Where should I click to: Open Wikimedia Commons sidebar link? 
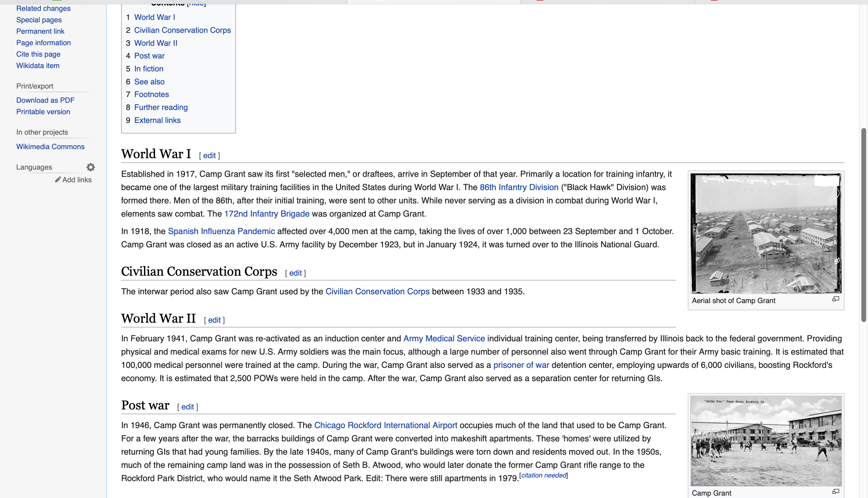coord(50,147)
